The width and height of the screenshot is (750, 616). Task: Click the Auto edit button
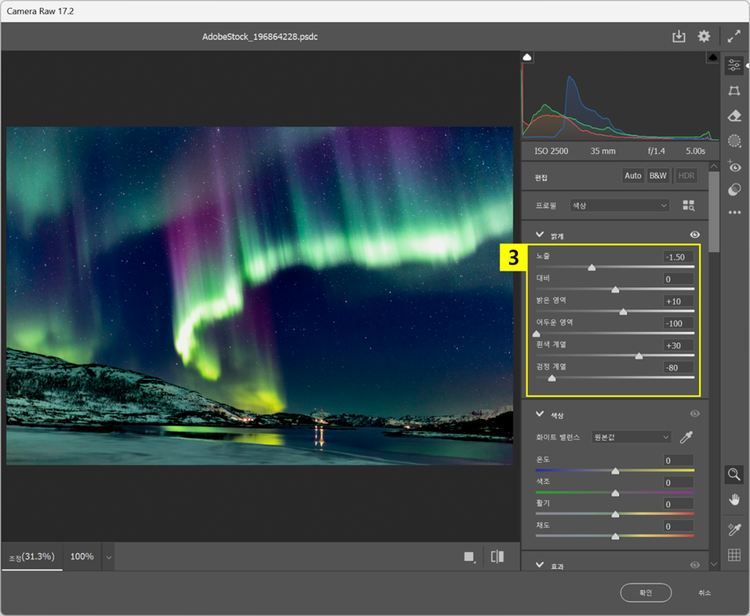633,176
